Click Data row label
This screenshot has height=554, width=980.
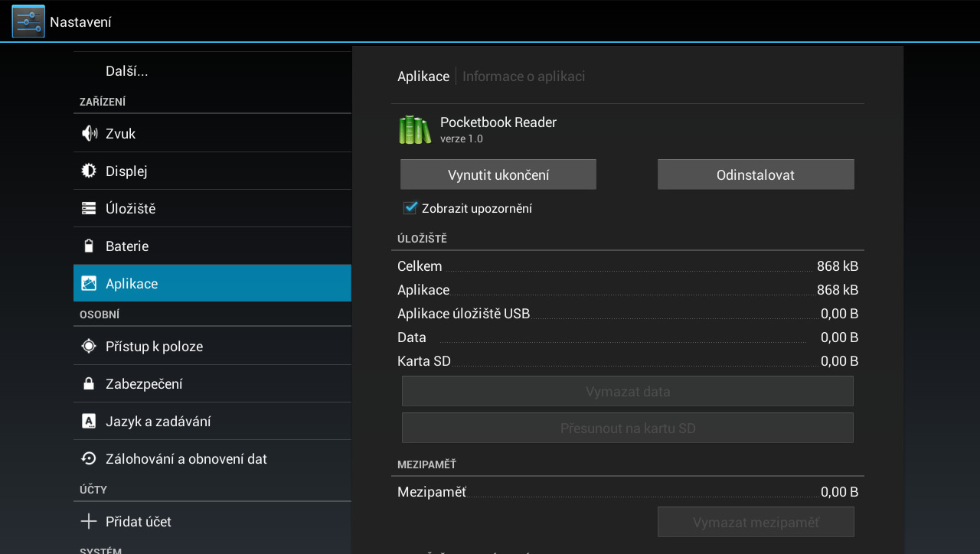412,337
